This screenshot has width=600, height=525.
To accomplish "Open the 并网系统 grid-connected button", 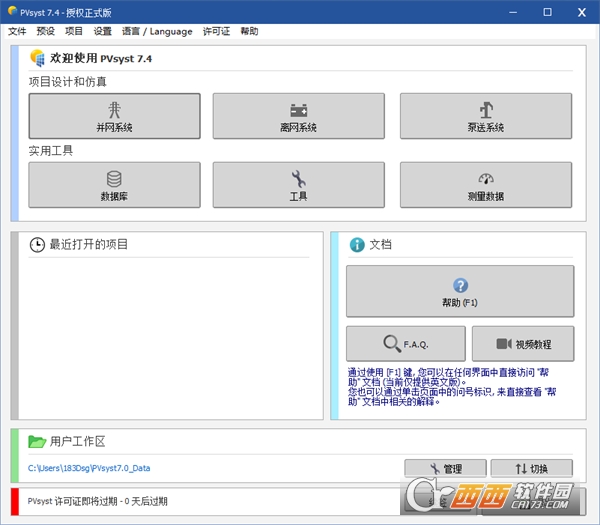I will [x=114, y=116].
